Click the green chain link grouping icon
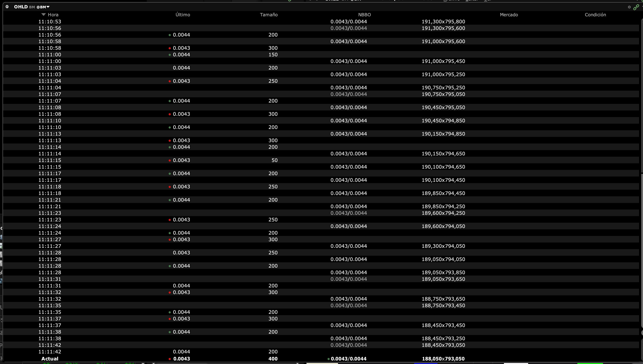The image size is (643, 364). click(x=636, y=7)
